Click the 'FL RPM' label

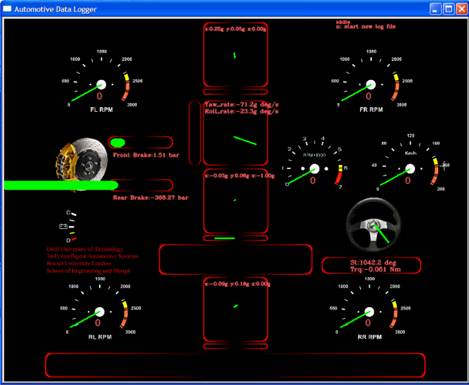[102, 110]
